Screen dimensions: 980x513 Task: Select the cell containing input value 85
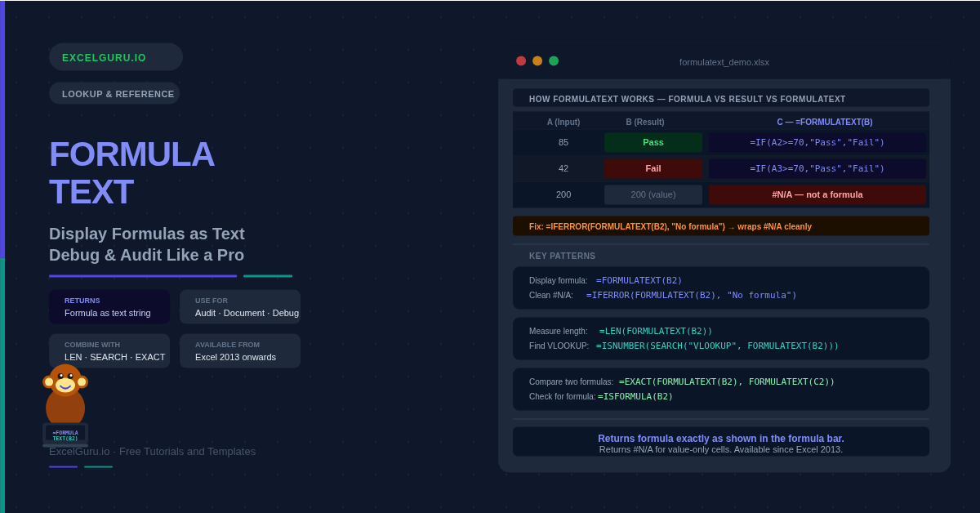[563, 142]
